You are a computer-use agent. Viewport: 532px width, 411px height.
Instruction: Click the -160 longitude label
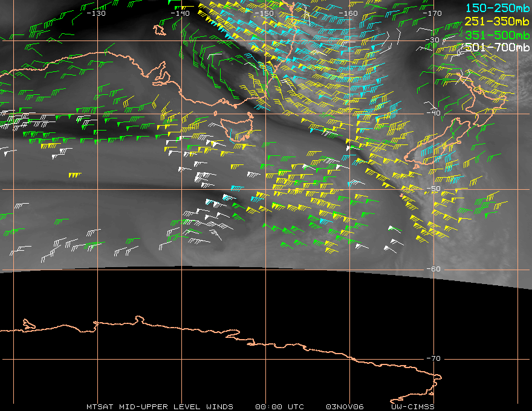click(x=348, y=13)
